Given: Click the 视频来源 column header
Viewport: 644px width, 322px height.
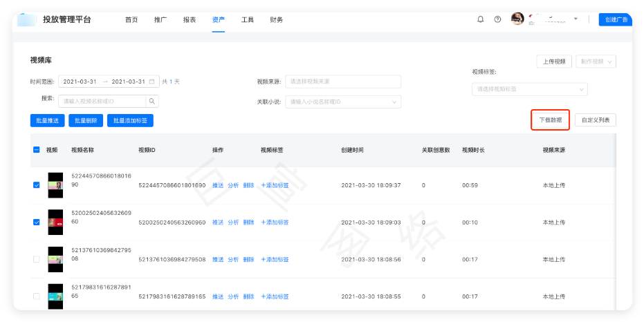Looking at the screenshot, I should 553,150.
